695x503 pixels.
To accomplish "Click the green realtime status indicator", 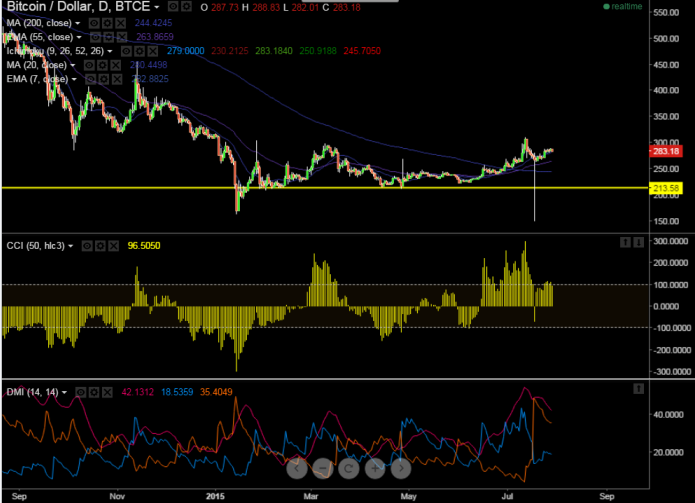I will [x=623, y=7].
